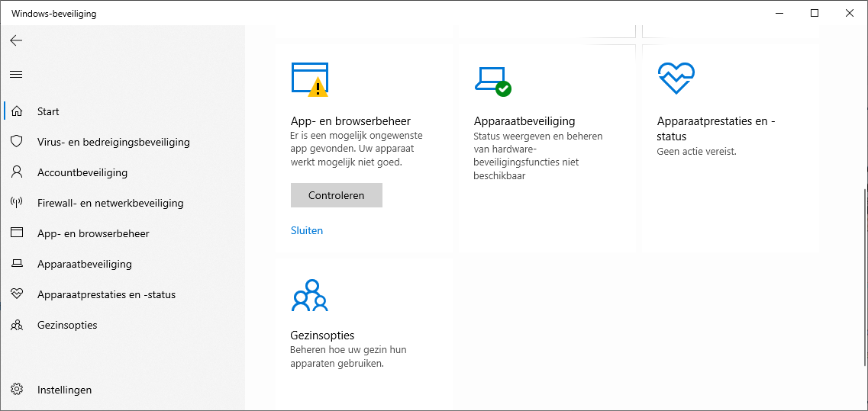The image size is (868, 411).
Task: Click the App- en browserbeheer warning tile icon
Action: point(309,79)
